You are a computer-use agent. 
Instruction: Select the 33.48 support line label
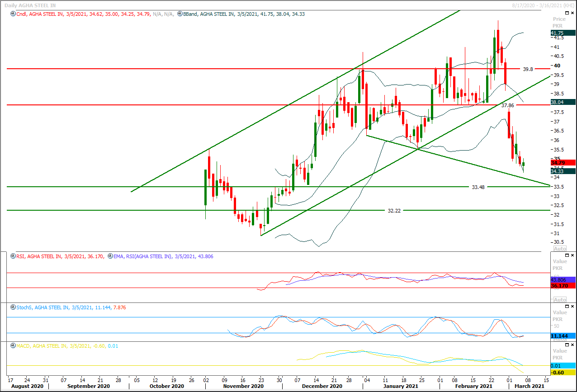tap(478, 187)
